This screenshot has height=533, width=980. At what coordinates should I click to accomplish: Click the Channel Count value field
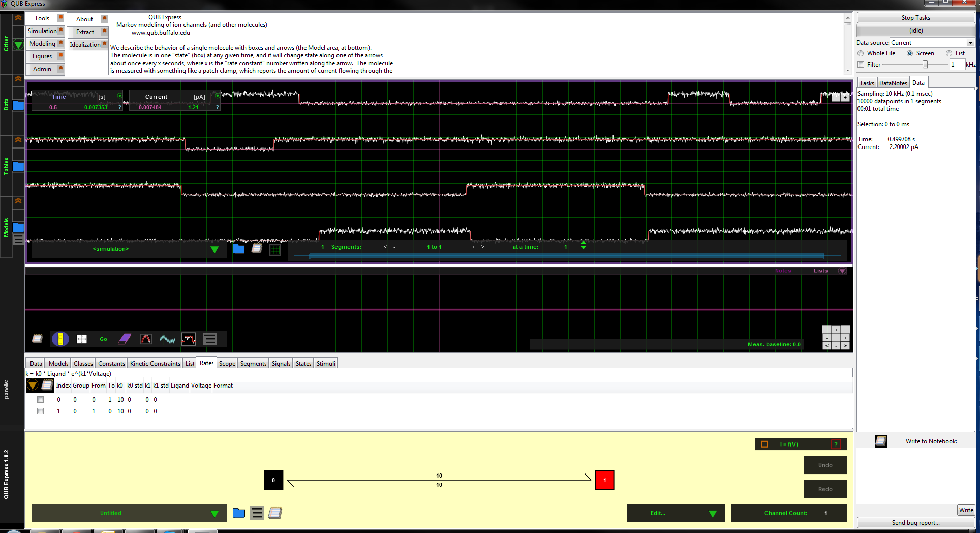(x=826, y=513)
